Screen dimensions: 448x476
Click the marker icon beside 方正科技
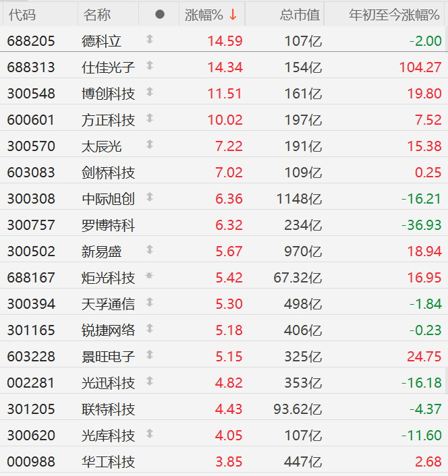149,118
